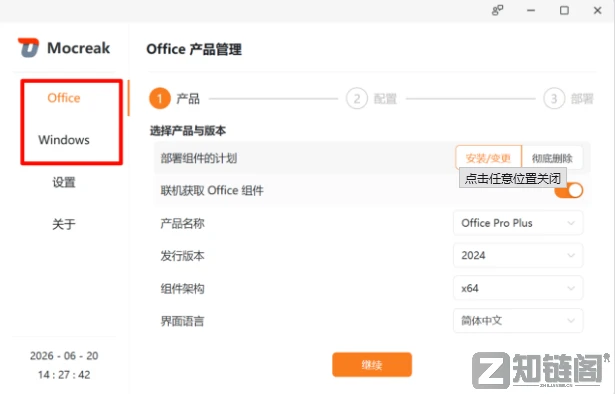Open the 发行版本 2024 dropdown
The image size is (615, 394).
[518, 255]
